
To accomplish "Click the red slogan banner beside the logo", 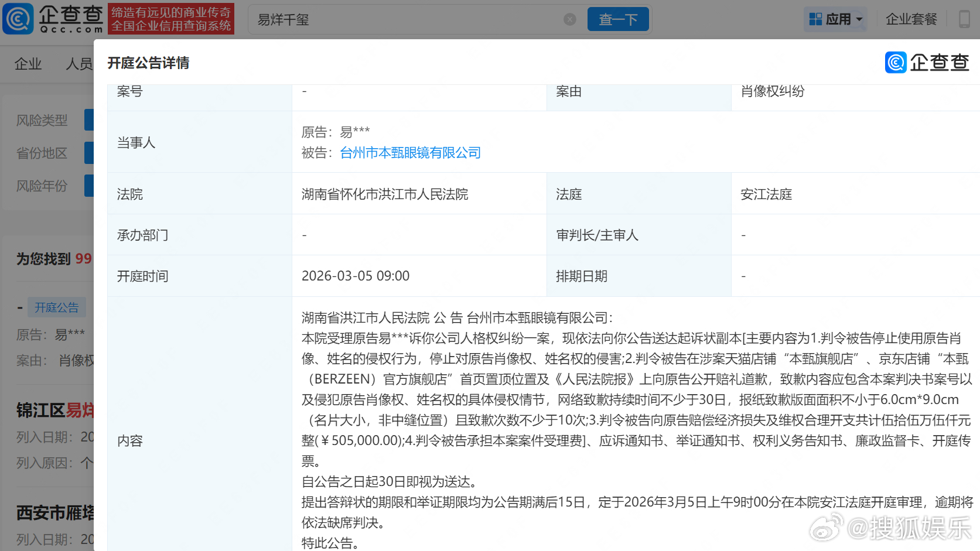I will [x=171, y=19].
